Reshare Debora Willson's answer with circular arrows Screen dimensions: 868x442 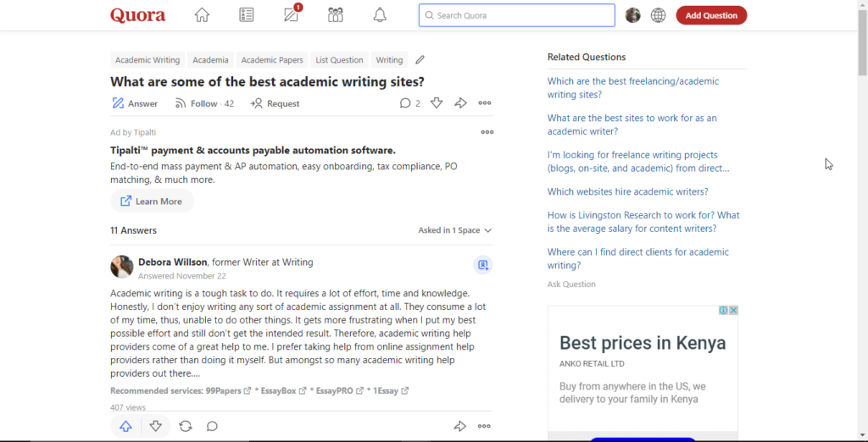tap(186, 426)
